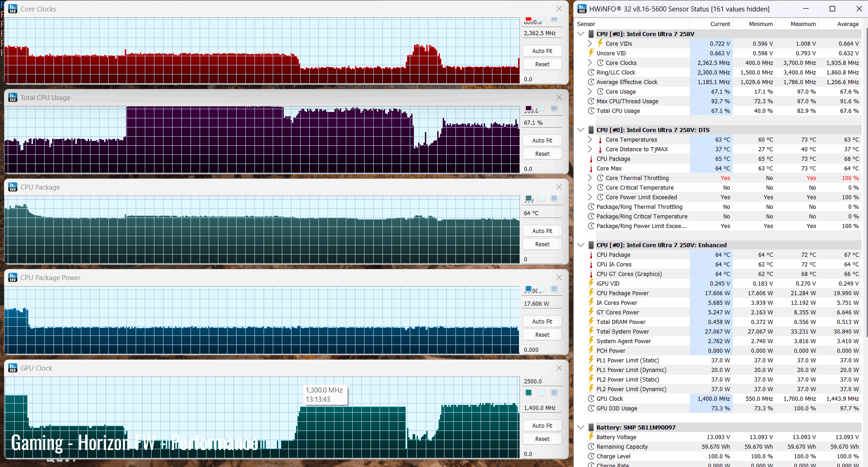Click the chip icon of Battery SMP group
The image size is (868, 467).
[x=591, y=427]
